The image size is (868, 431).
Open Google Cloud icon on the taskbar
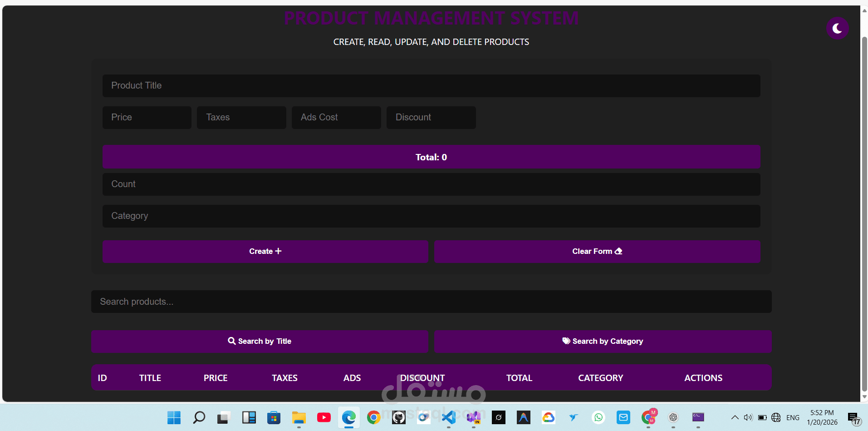click(548, 417)
